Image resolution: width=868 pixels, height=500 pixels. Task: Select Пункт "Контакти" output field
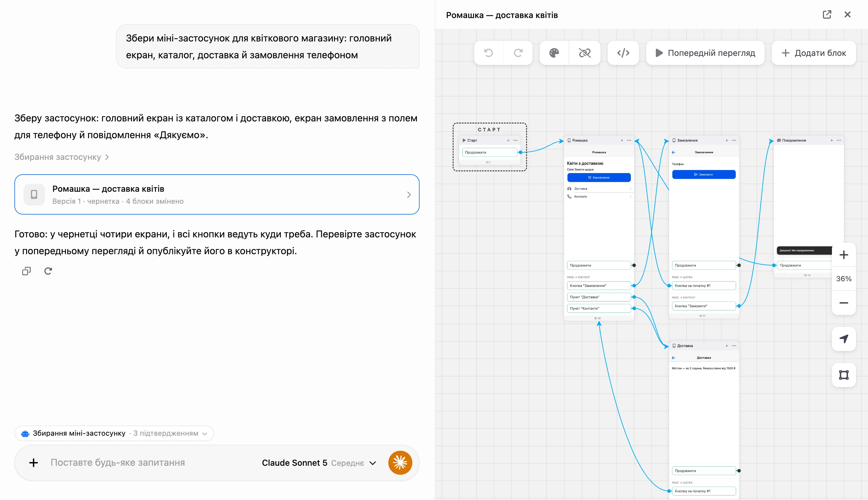coord(599,308)
